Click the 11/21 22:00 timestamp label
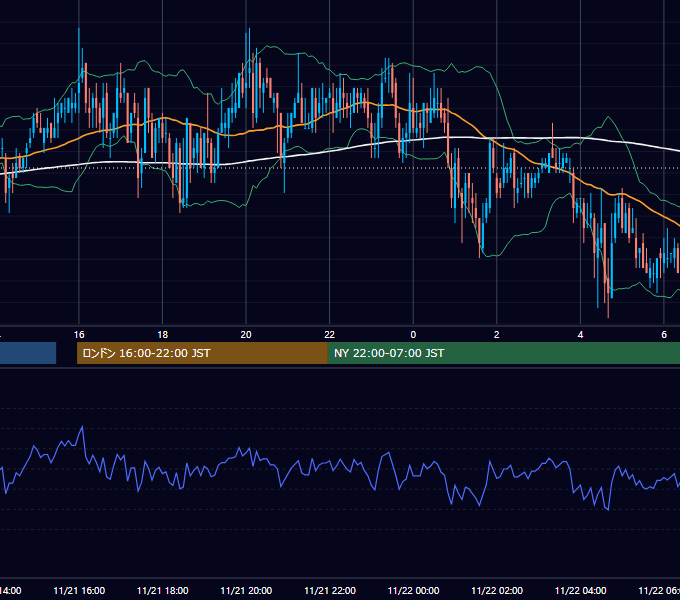 point(330,590)
